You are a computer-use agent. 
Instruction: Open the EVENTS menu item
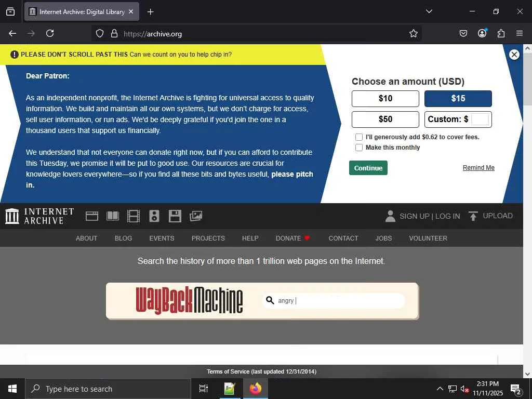tap(162, 238)
